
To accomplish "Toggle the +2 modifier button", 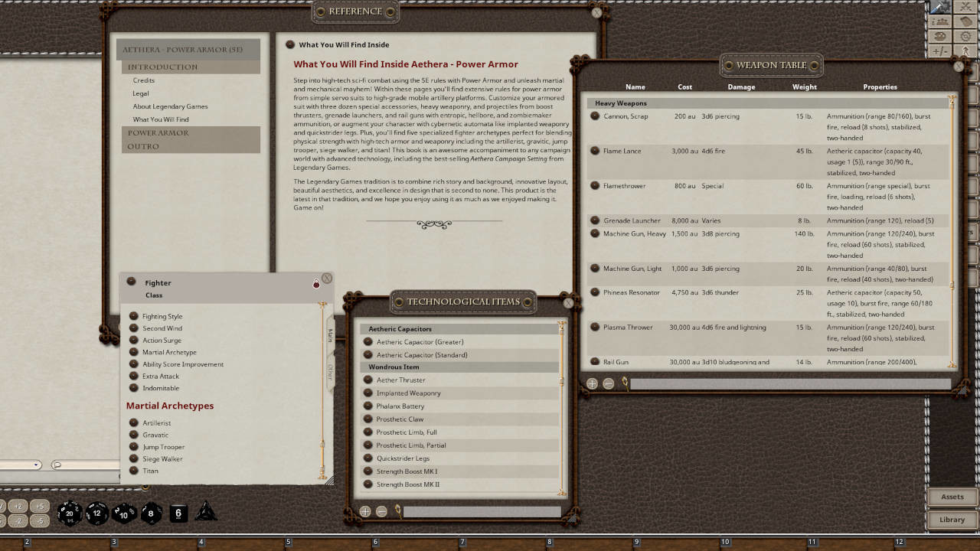I will [17, 505].
